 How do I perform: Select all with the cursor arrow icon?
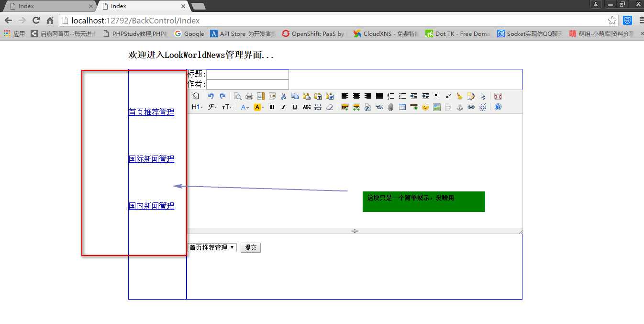coord(483,96)
